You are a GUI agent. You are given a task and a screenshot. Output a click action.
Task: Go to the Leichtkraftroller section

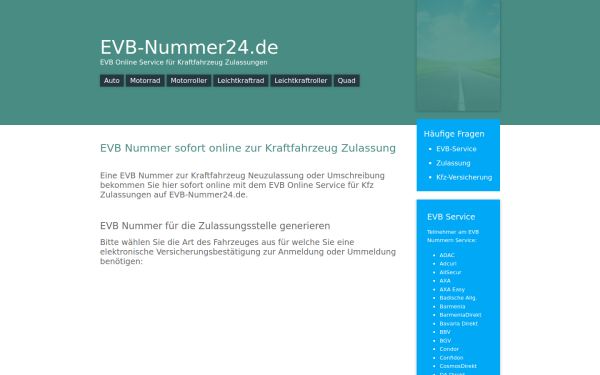(301, 81)
